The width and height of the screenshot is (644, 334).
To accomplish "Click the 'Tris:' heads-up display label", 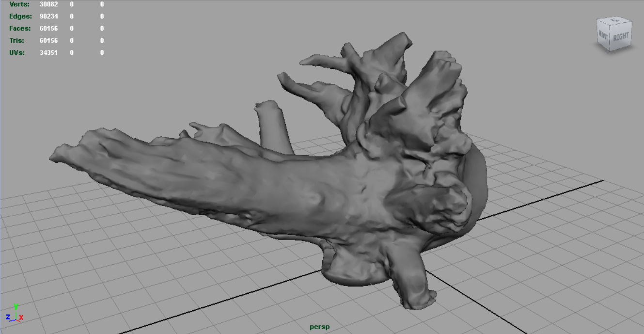I will pyautogui.click(x=16, y=40).
